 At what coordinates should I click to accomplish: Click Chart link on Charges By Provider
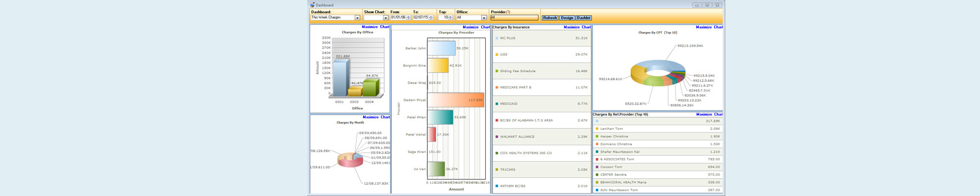(485, 28)
